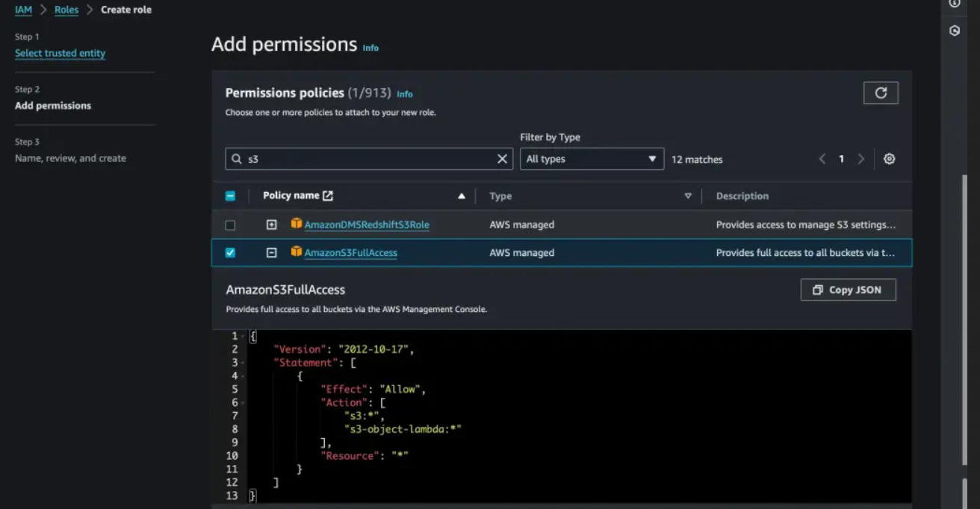980x509 pixels.
Task: Uncheck the AmazonS3FullAccess checkbox
Action: click(230, 253)
